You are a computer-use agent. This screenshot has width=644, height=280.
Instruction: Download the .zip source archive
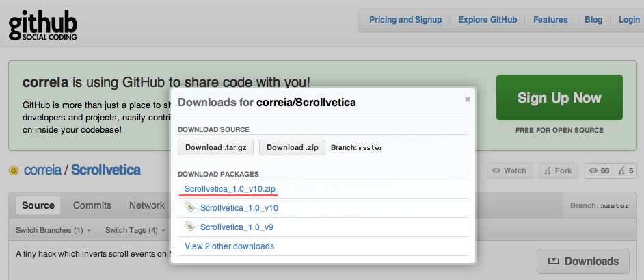click(292, 148)
